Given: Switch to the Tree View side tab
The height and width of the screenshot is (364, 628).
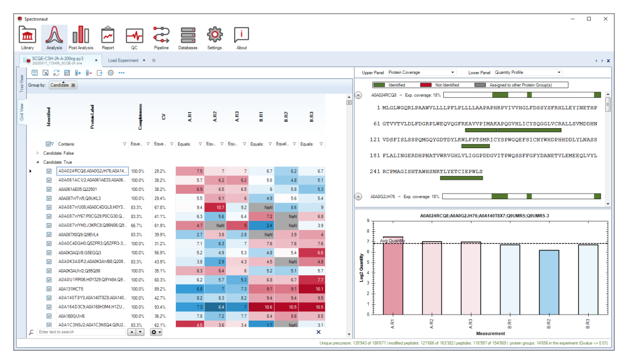Looking at the screenshot, I should click(x=22, y=83).
